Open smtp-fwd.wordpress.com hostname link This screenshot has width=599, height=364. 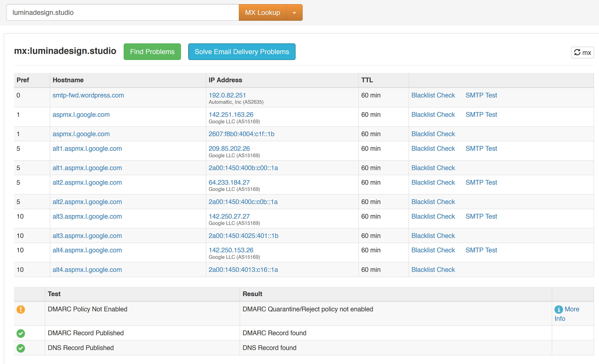(88, 95)
